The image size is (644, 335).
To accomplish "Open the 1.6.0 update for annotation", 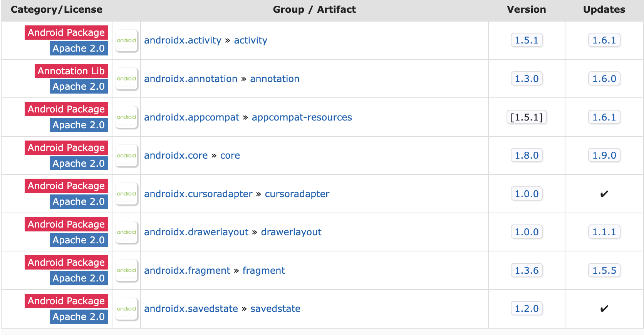I will [604, 79].
